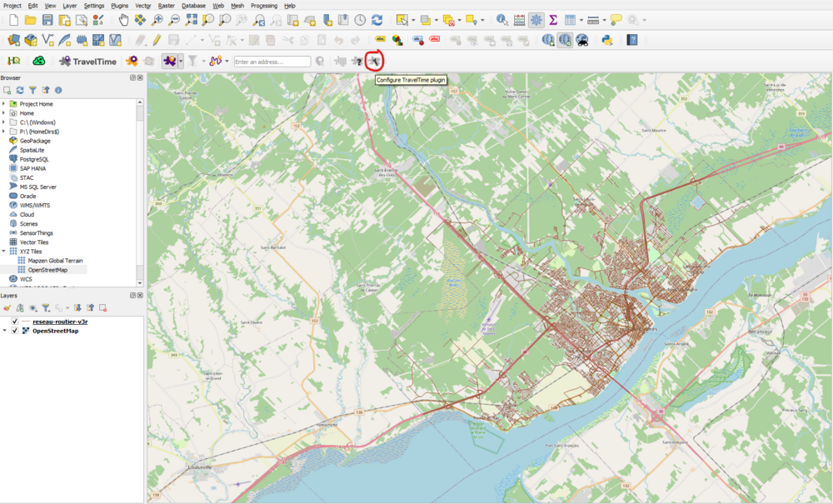This screenshot has width=833, height=504.
Task: Open the Processing Toolbox gear icon
Action: tap(536, 19)
